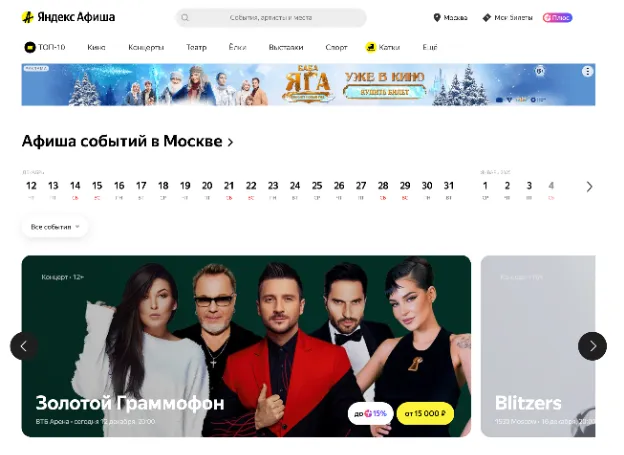Click the Яндекс Афиша logo icon
This screenshot has width=624, height=455.
tap(27, 17)
